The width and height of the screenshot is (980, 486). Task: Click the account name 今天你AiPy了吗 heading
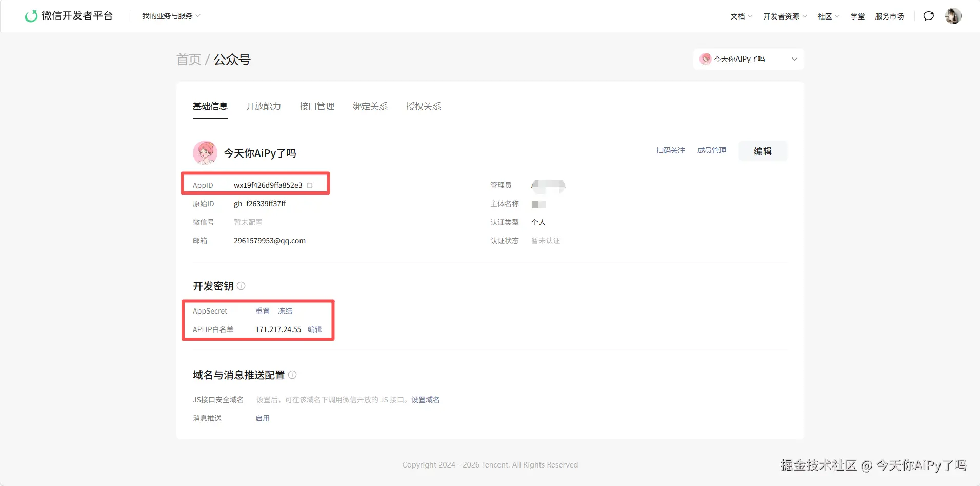point(260,153)
